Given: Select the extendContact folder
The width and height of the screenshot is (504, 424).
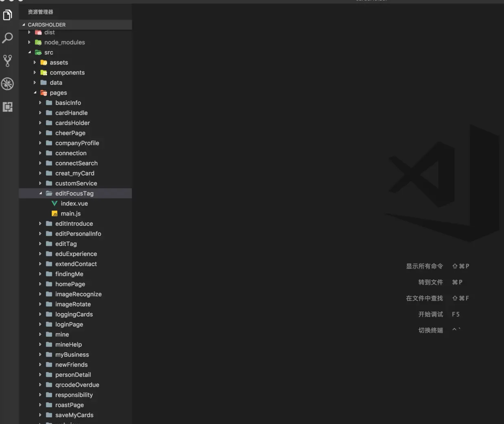Looking at the screenshot, I should coord(76,264).
